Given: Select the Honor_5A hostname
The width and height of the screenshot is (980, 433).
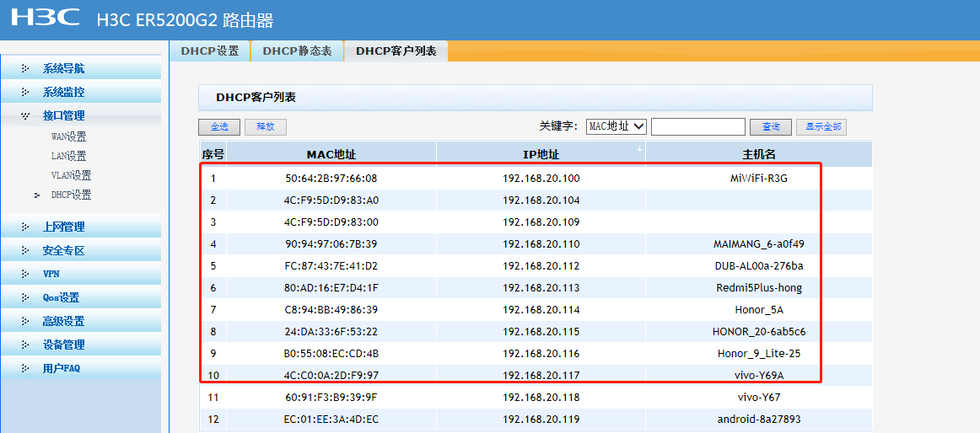Looking at the screenshot, I should 759,310.
